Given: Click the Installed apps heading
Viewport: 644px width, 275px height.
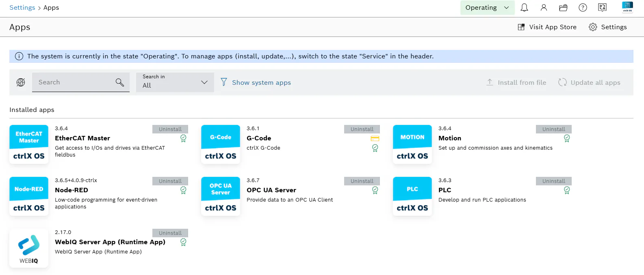Looking at the screenshot, I should tap(32, 110).
